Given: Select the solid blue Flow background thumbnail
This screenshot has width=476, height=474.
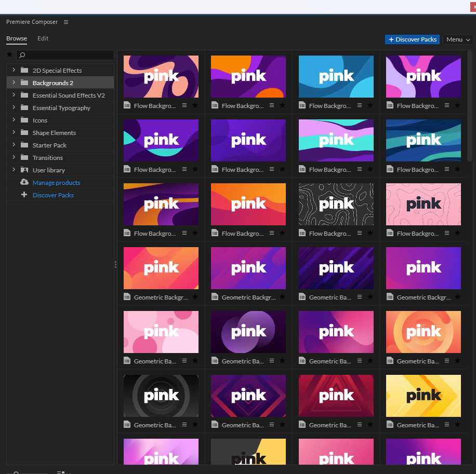Looking at the screenshot, I should click(336, 76).
